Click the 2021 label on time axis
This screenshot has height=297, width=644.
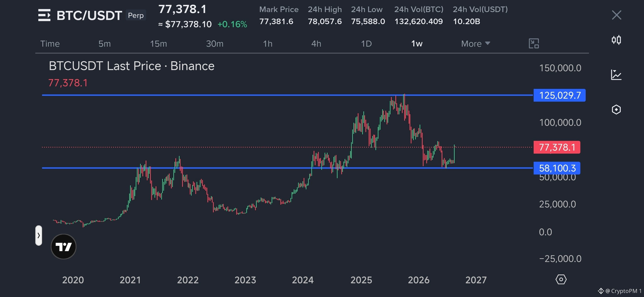[130, 280]
